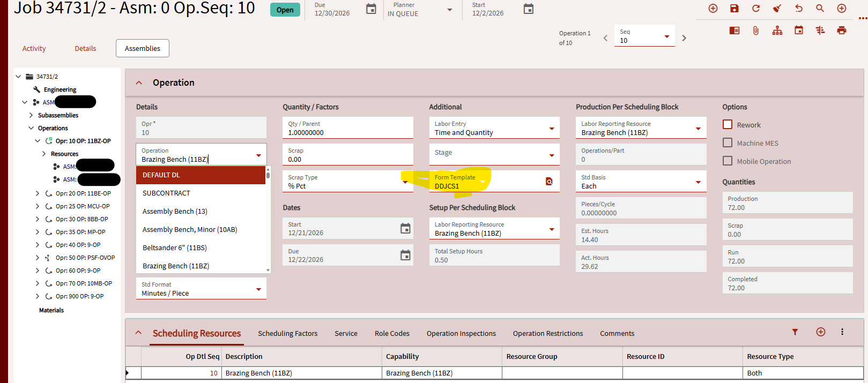
Task: Check the Machine MES option
Action: pos(728,143)
